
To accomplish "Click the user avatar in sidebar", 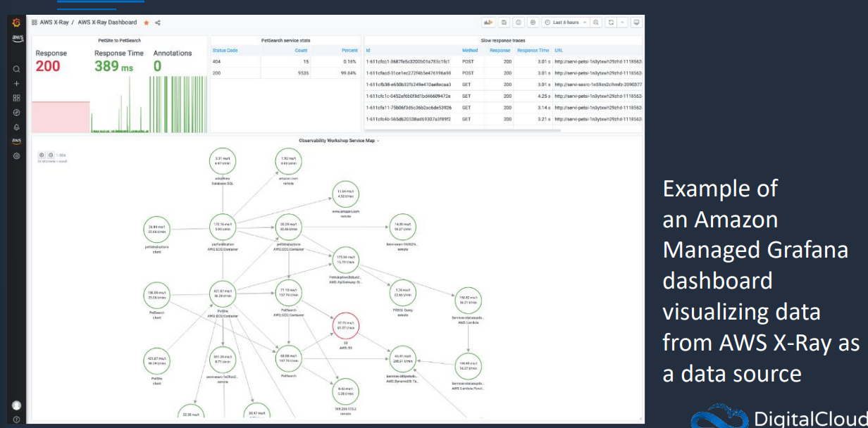I will pos(16,405).
